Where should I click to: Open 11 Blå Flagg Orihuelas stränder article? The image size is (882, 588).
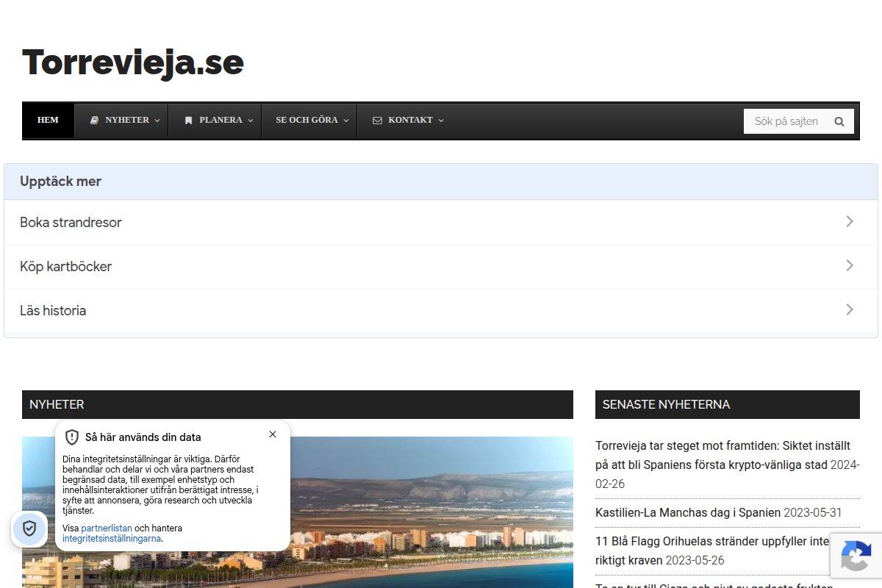click(x=713, y=551)
